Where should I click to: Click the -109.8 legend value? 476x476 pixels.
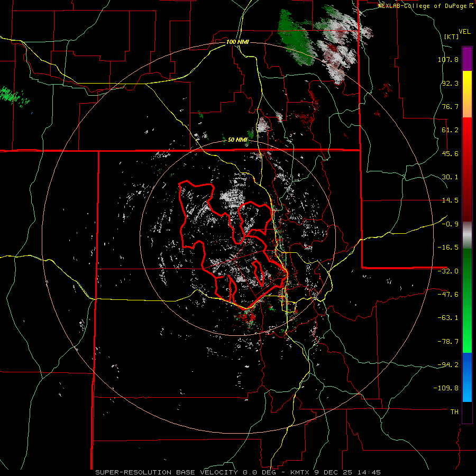[446, 388]
